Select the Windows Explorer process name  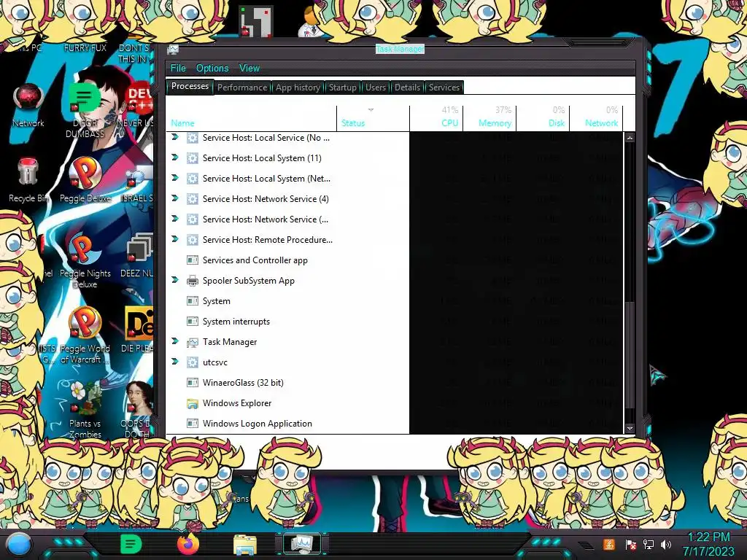(x=237, y=402)
